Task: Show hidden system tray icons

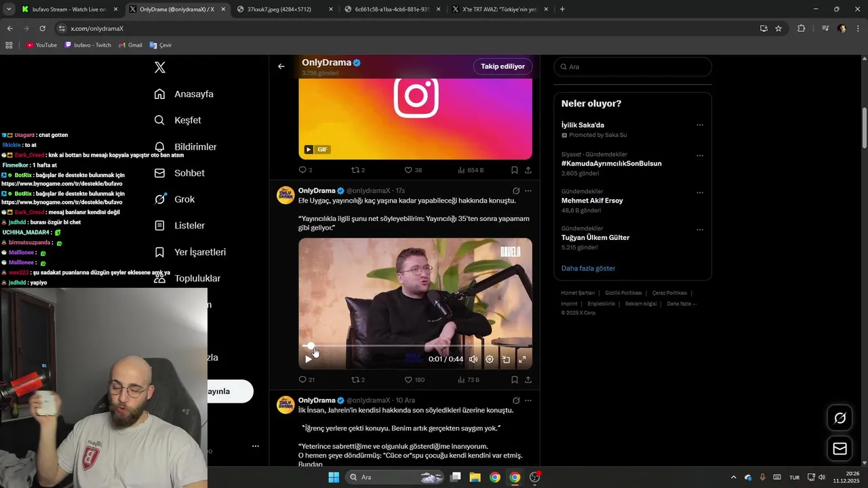Action: pyautogui.click(x=733, y=477)
